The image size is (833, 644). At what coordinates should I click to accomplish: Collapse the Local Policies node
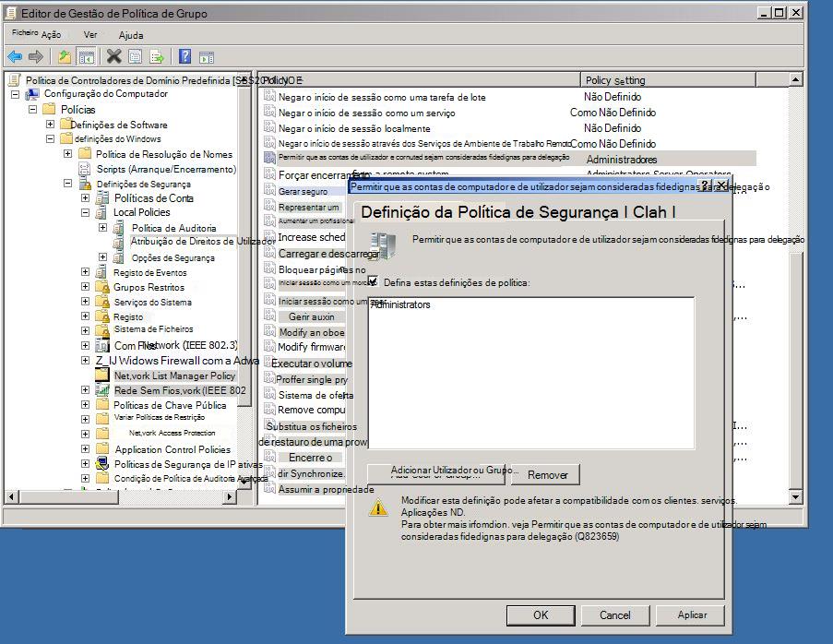pos(85,212)
